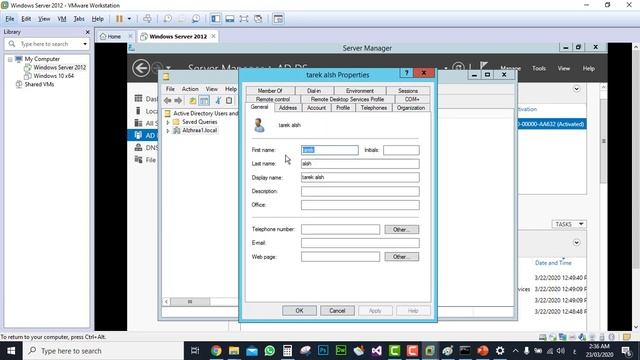Image resolution: width=640 pixels, height=360 pixels.
Task: Open the TASKS dropdown in Server Manager
Action: coord(569,224)
